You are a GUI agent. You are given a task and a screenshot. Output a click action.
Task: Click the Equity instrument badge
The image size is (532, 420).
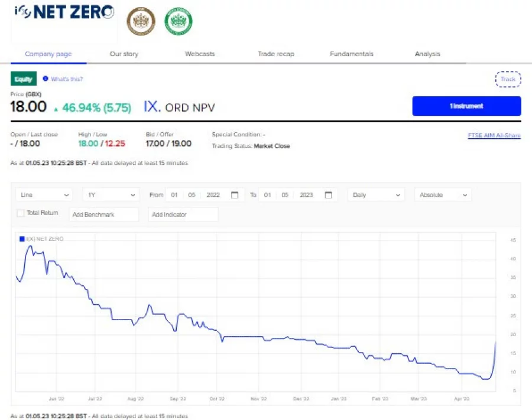23,79
